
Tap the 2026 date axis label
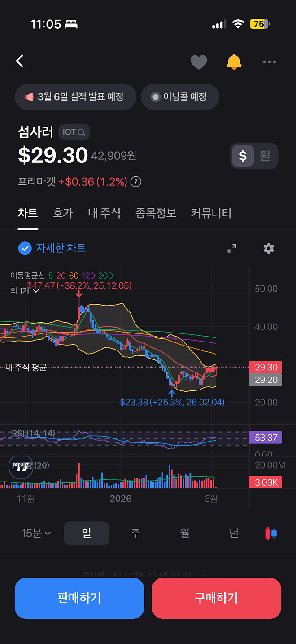point(121,499)
